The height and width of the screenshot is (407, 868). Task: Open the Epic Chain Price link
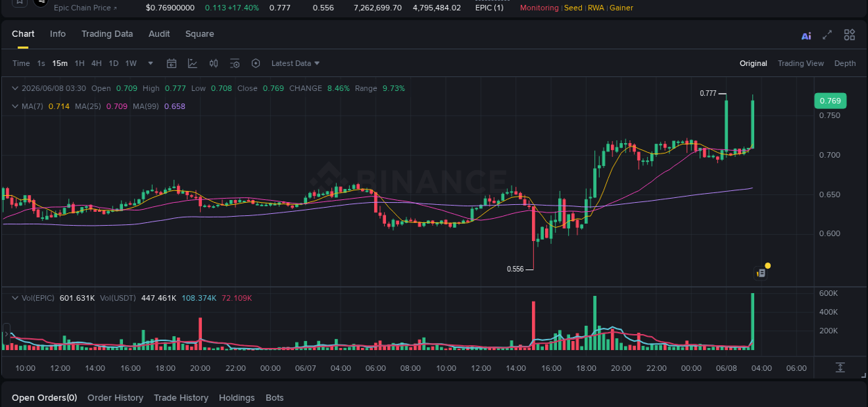click(x=85, y=8)
